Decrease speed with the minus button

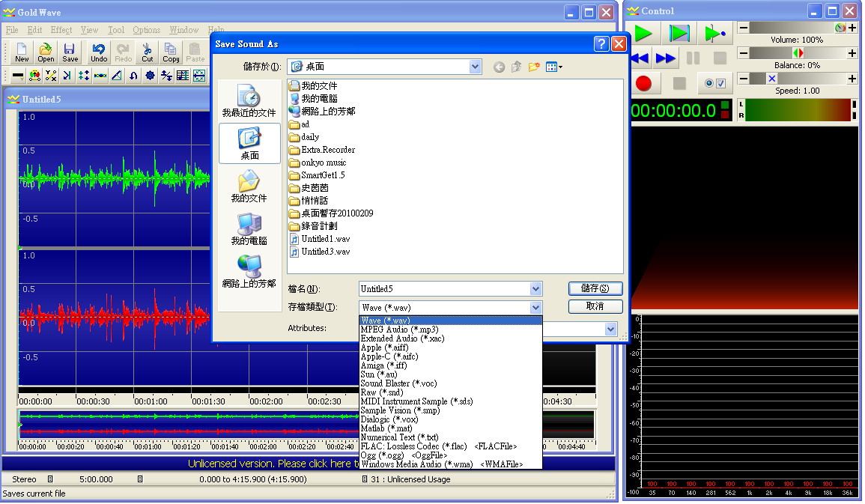tap(744, 79)
